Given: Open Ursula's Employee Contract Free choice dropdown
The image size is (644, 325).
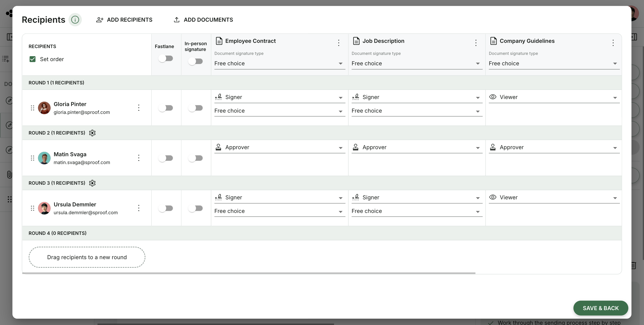Looking at the screenshot, I should click(x=280, y=211).
